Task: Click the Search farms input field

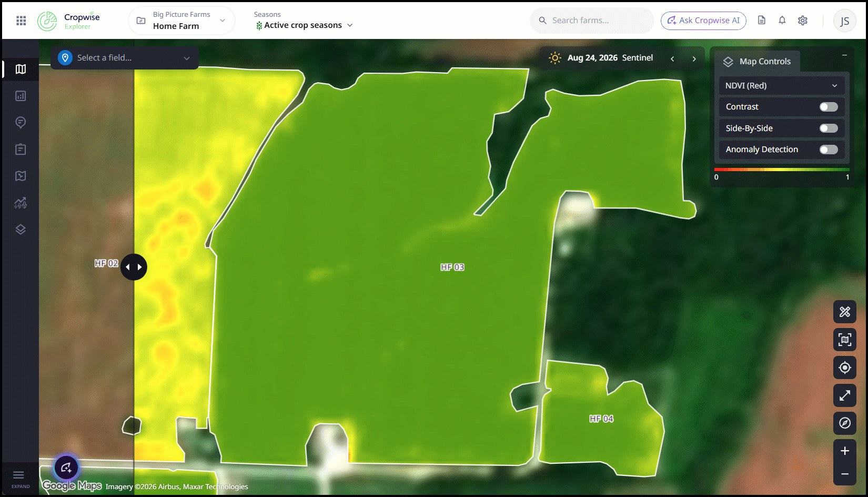Action: pos(592,21)
